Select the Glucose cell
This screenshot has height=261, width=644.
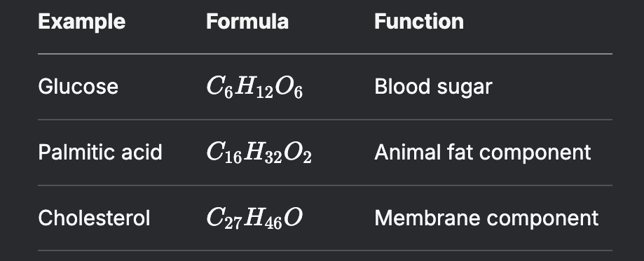point(78,87)
